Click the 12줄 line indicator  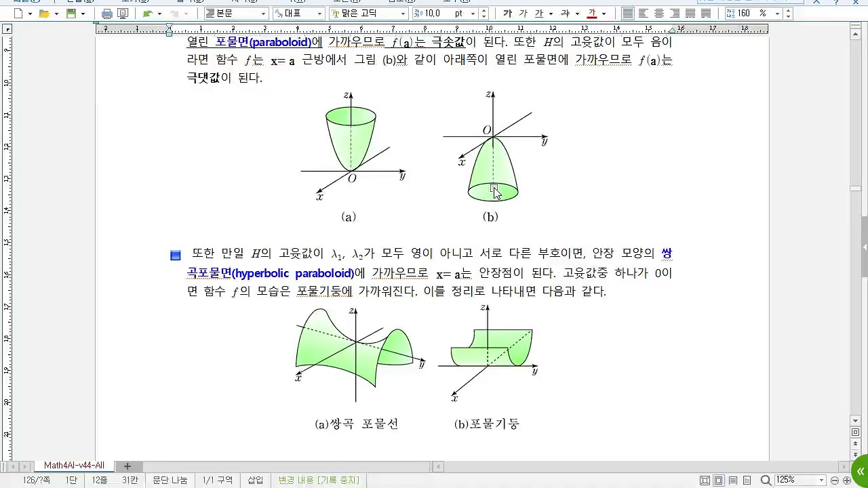tap(99, 480)
